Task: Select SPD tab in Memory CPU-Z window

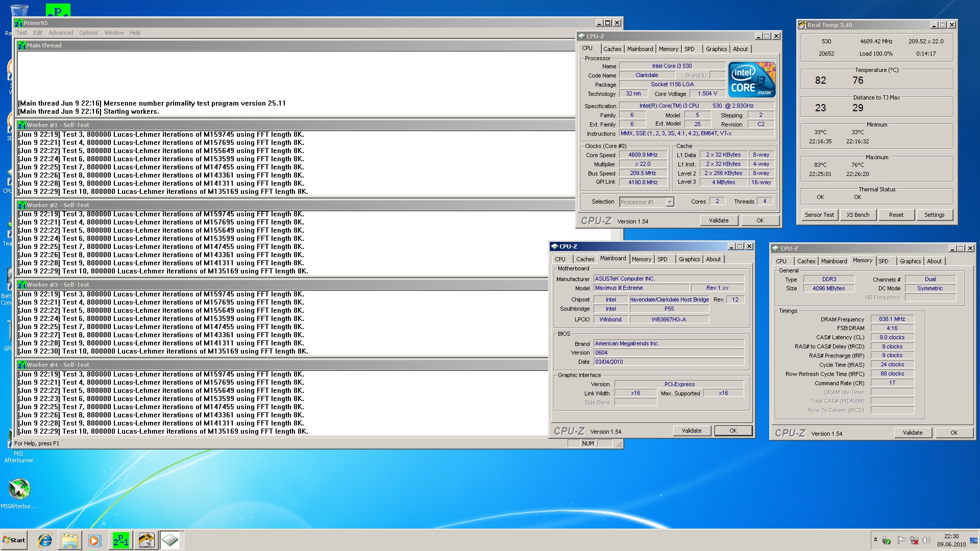Action: click(x=883, y=261)
